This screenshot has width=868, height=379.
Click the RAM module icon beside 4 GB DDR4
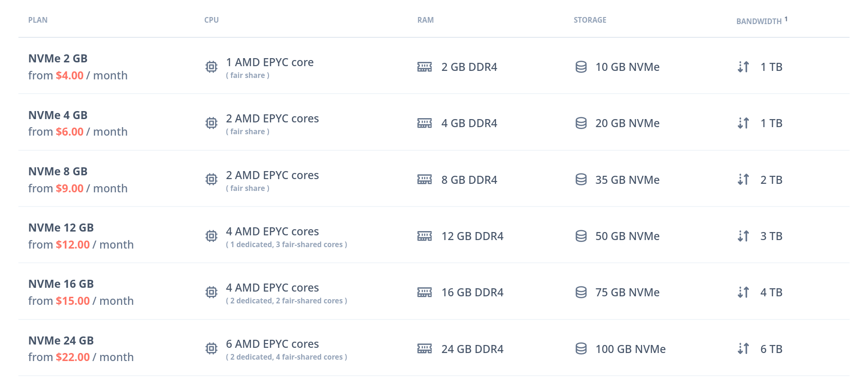[425, 123]
